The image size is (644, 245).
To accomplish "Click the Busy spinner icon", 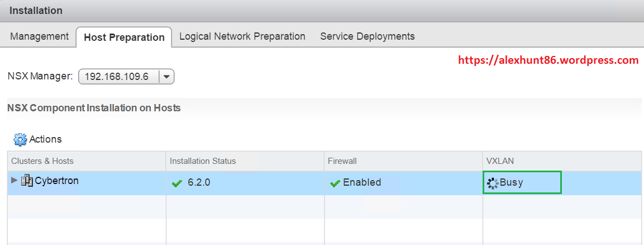I will coord(493,183).
